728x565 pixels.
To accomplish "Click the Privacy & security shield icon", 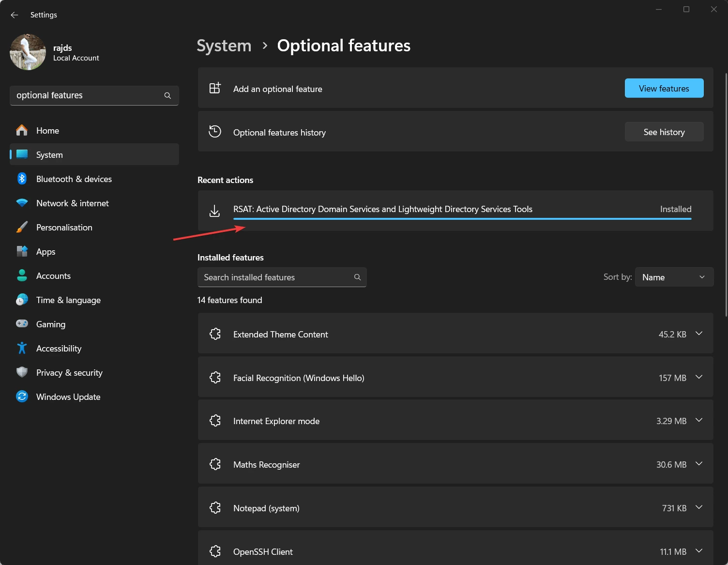I will (x=22, y=372).
